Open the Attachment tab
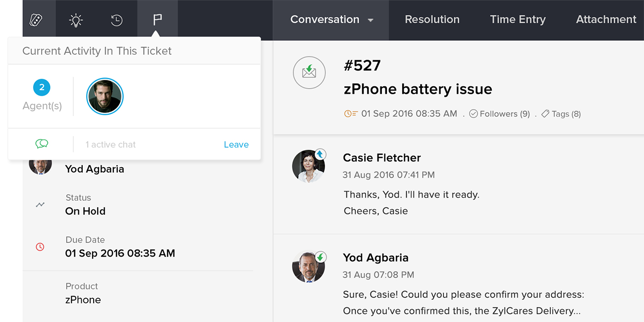Screen dimensions: 644x322 click(606, 19)
